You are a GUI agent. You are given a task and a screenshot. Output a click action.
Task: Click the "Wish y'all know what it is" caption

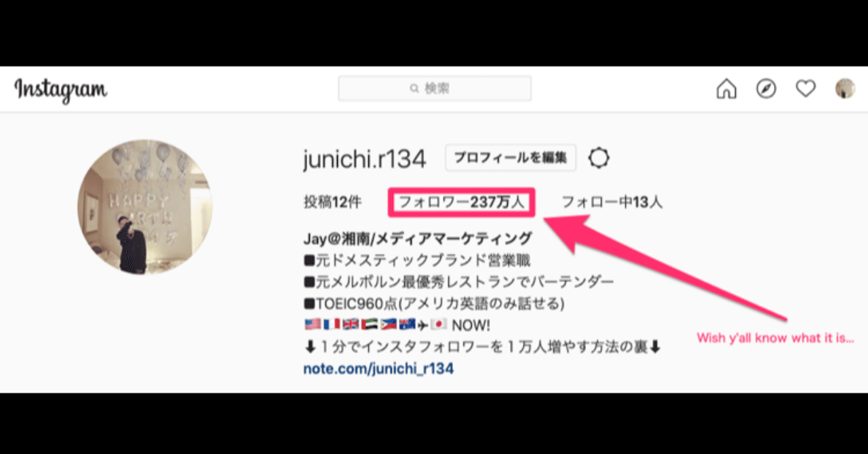775,338
